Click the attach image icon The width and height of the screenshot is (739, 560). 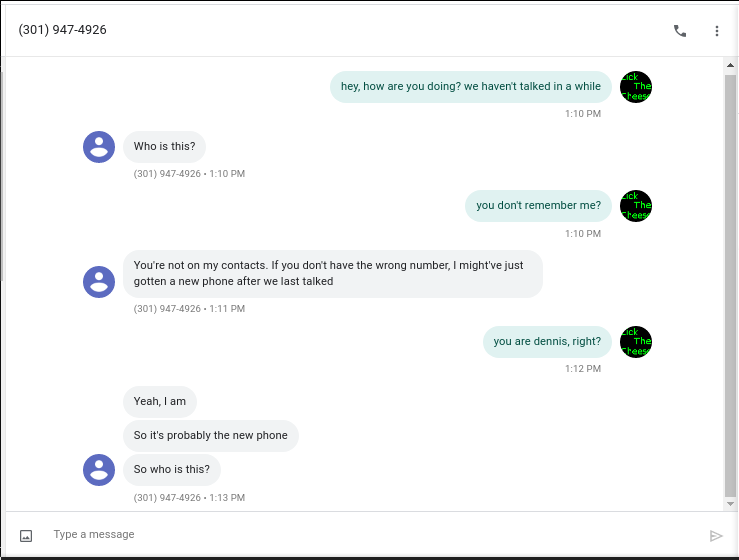click(x=26, y=536)
